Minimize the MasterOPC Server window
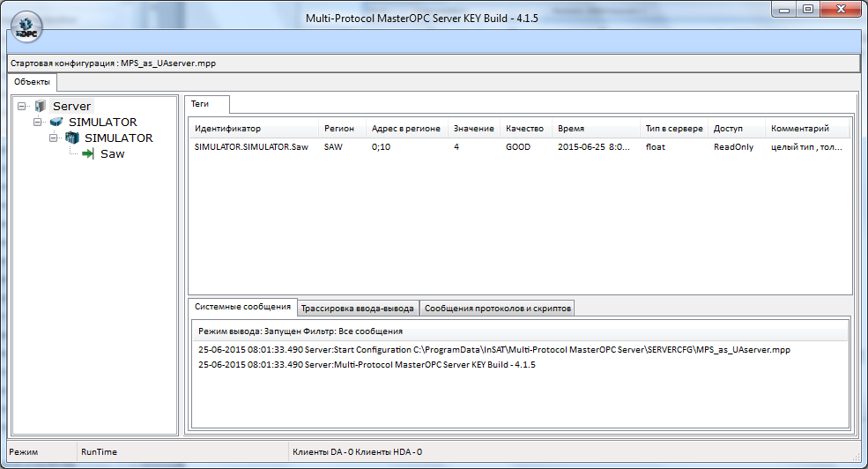The height and width of the screenshot is (469, 868). coord(784,10)
